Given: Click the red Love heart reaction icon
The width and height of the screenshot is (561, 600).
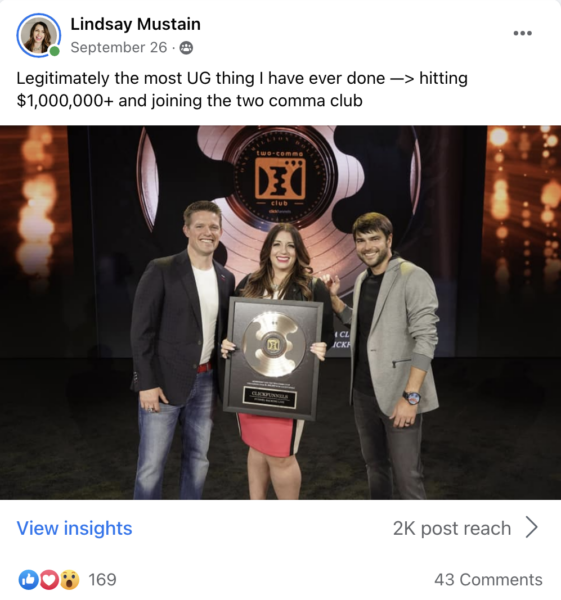Looking at the screenshot, I should coord(49,580).
